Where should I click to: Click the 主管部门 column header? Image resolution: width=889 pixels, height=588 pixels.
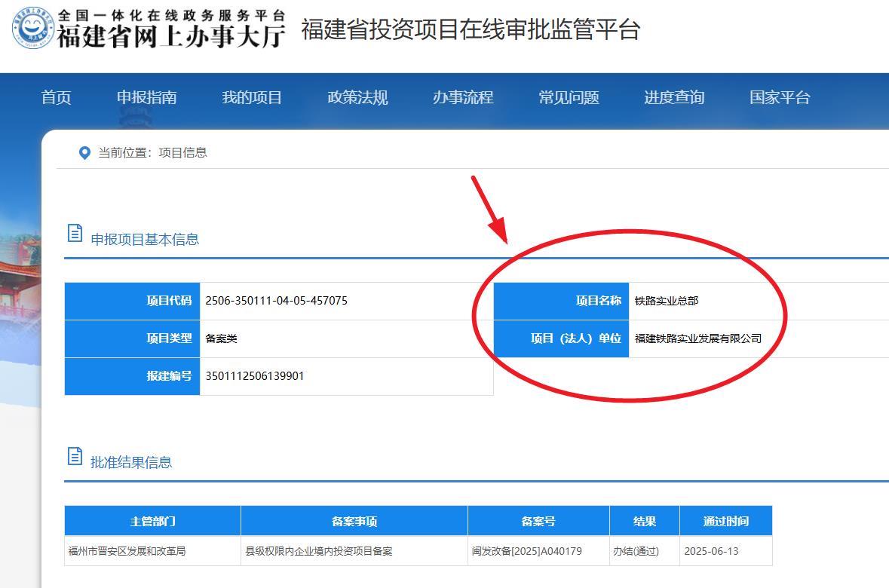click(x=152, y=521)
